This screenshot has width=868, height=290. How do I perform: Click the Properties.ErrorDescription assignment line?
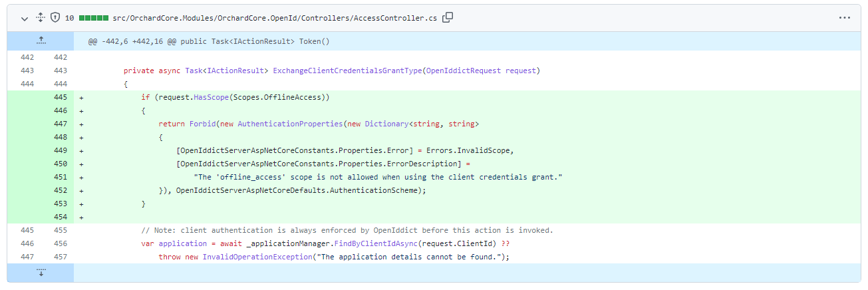tap(323, 164)
